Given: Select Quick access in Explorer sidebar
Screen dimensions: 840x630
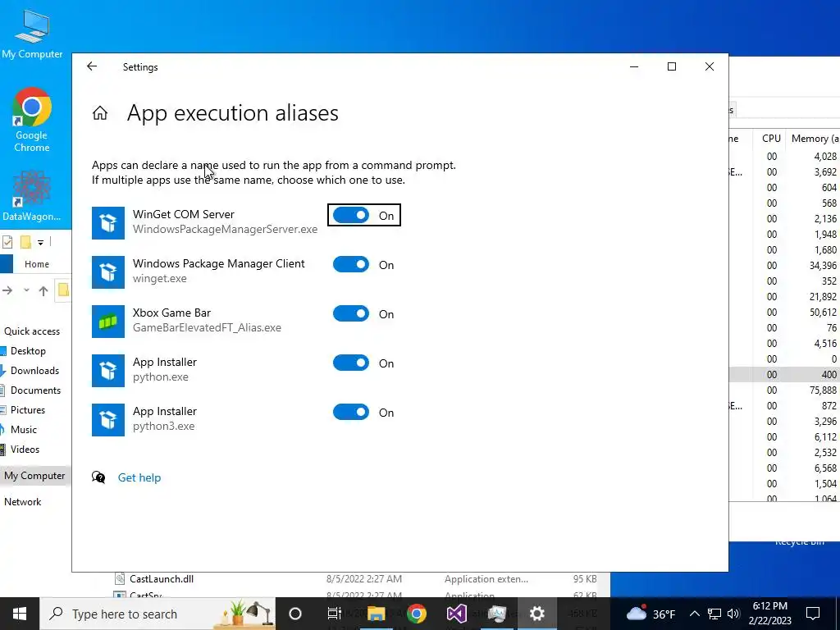Looking at the screenshot, I should [x=32, y=331].
